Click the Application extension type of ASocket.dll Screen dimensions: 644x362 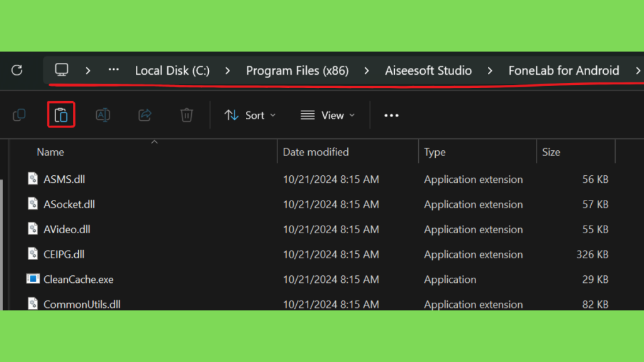click(473, 204)
